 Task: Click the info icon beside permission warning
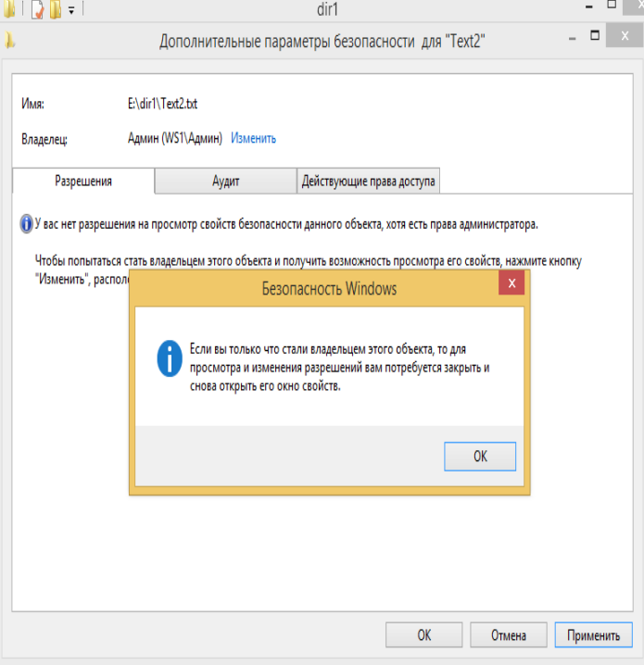point(26,224)
